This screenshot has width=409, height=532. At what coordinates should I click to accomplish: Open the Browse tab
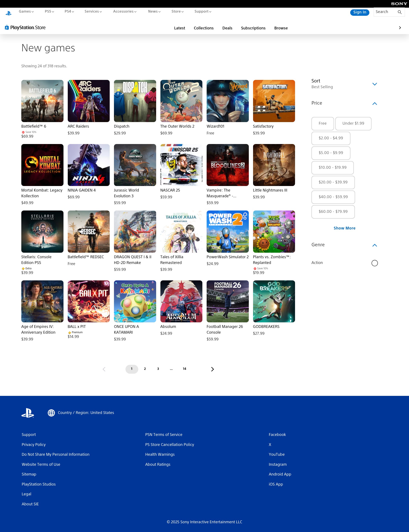point(281,28)
